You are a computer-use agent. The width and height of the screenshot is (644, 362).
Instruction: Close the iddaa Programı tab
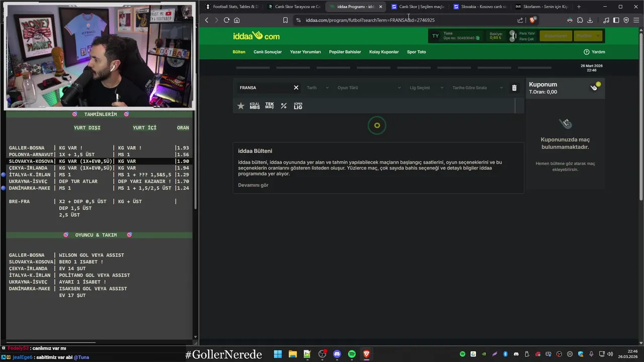tap(380, 7)
